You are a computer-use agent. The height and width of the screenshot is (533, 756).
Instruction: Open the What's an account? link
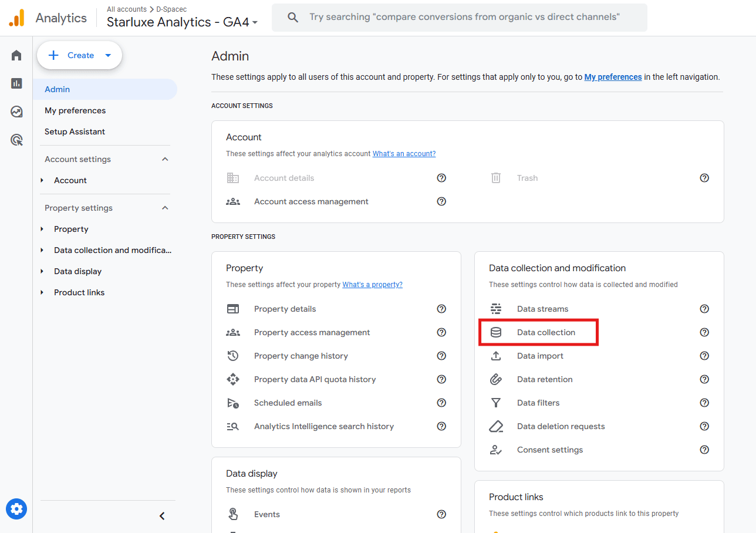point(404,154)
